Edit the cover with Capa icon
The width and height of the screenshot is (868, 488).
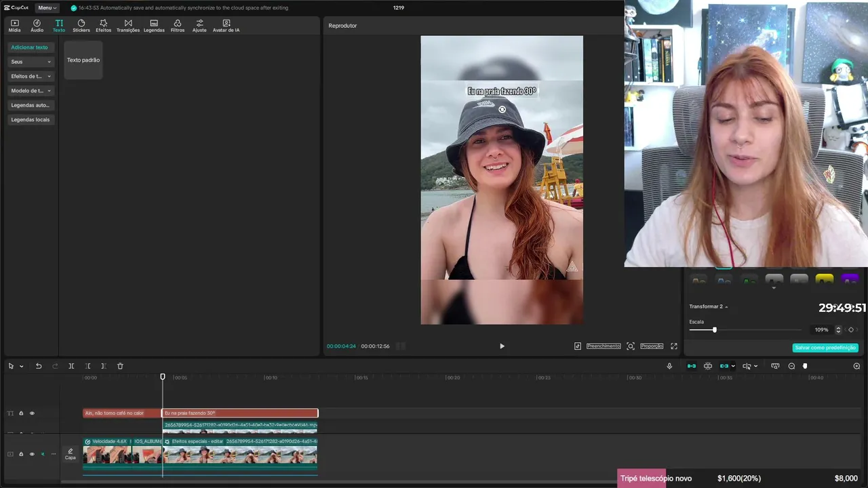pyautogui.click(x=71, y=454)
